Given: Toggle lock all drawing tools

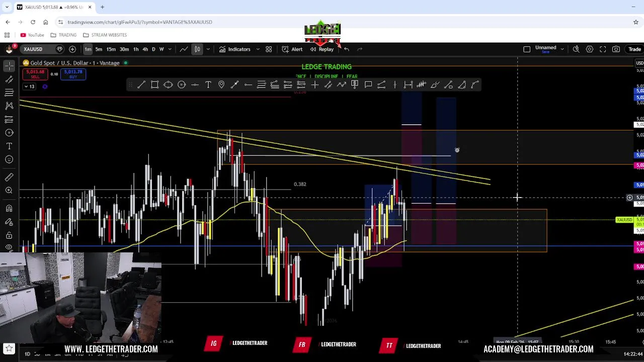Looking at the screenshot, I should click(x=9, y=235).
